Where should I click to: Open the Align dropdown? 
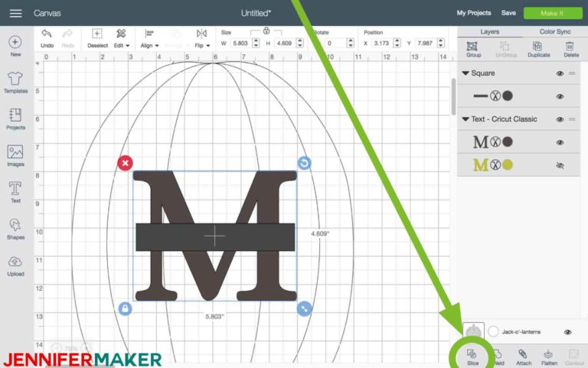(x=149, y=38)
